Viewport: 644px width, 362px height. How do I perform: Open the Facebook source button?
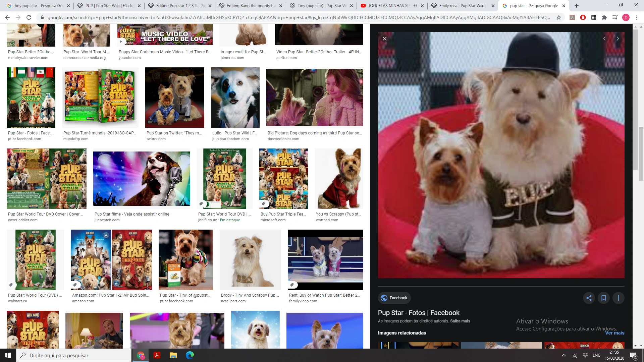[394, 298]
